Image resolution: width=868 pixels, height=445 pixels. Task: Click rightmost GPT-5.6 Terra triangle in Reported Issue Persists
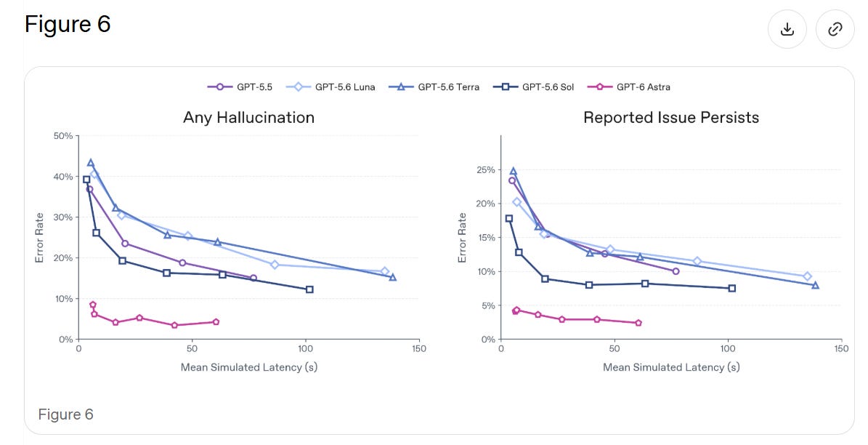pos(816,286)
